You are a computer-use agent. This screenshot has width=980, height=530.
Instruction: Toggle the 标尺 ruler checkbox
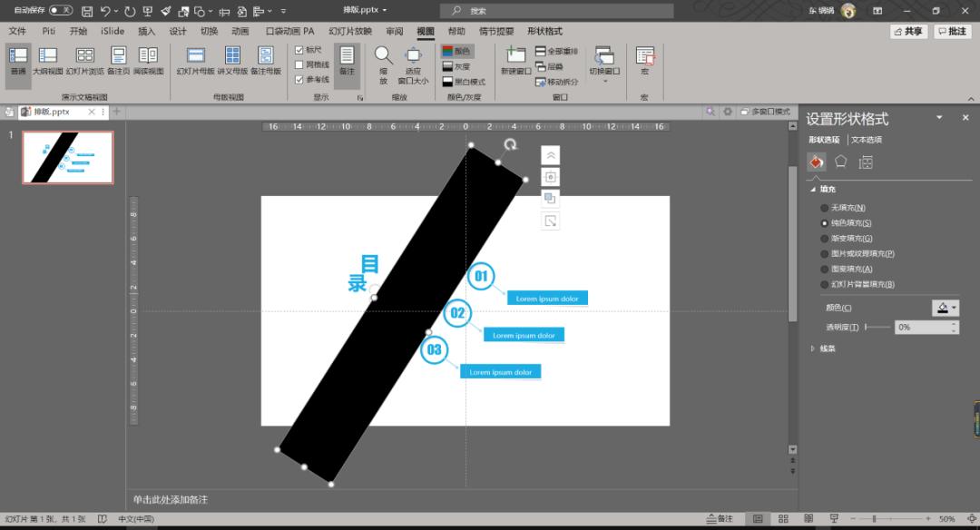point(299,50)
